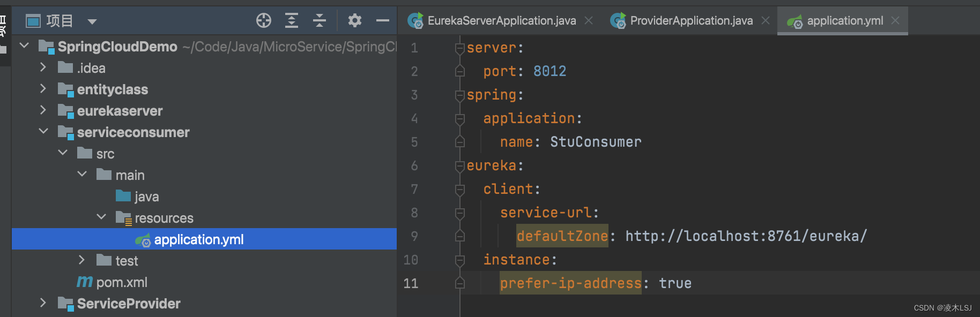
Task: Click the defaultZone key
Action: [562, 236]
